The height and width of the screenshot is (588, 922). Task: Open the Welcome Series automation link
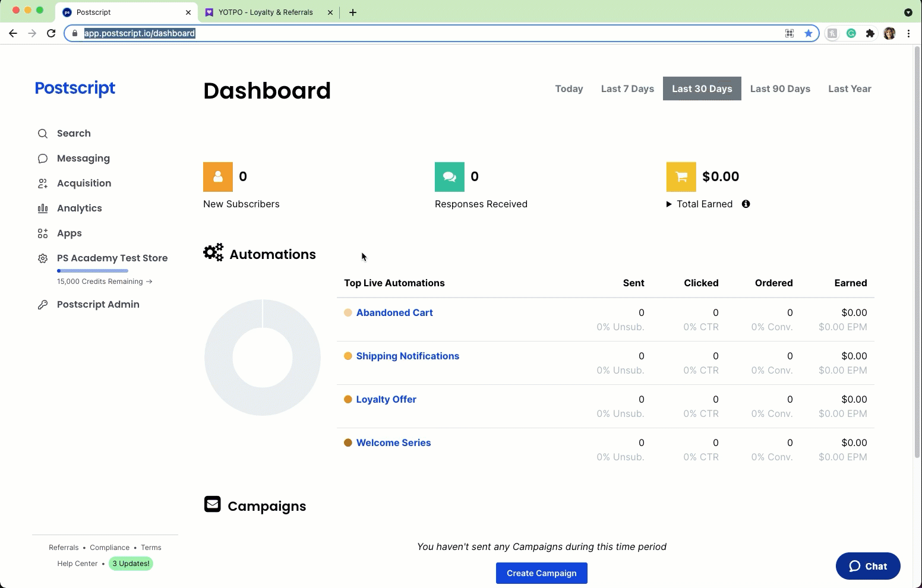[393, 442]
